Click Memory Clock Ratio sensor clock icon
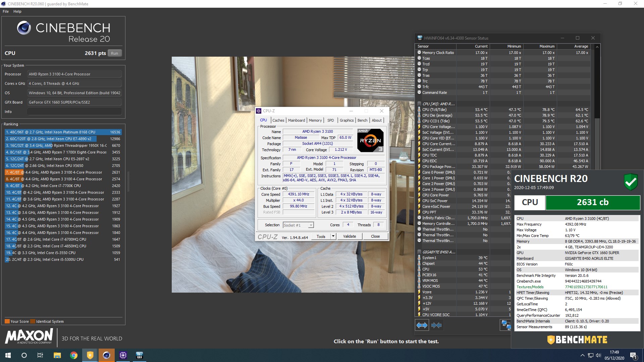Image resolution: width=644 pixels, height=362 pixels. pyautogui.click(x=419, y=53)
